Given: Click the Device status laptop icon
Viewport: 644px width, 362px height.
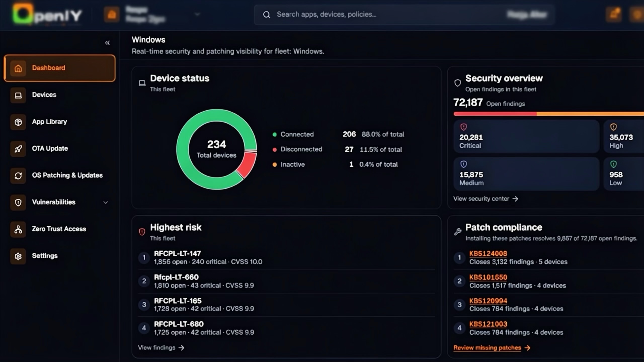Looking at the screenshot, I should pyautogui.click(x=142, y=83).
